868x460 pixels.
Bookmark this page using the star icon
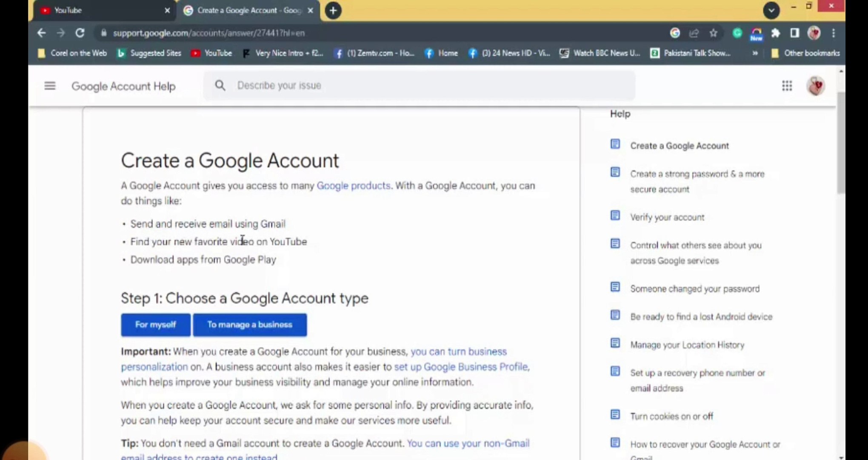point(713,33)
